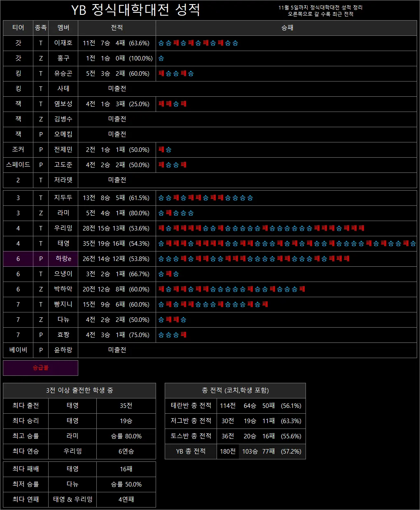This screenshot has width=420, height=510.
Task: Click the 티어 column header
Action: (18, 28)
